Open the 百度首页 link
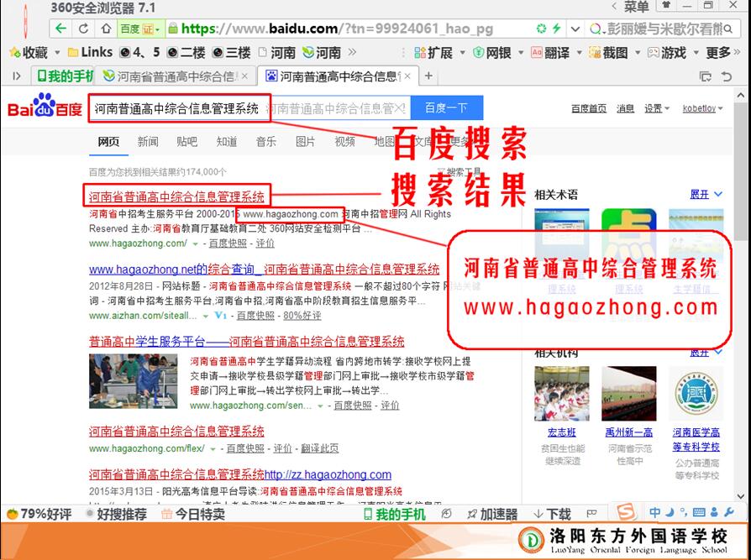The width and height of the screenshot is (751, 560). point(589,108)
